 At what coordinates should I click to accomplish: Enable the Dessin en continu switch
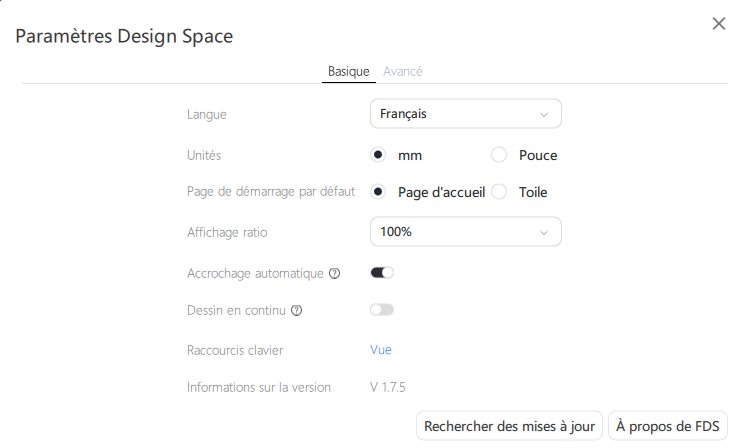click(x=382, y=310)
